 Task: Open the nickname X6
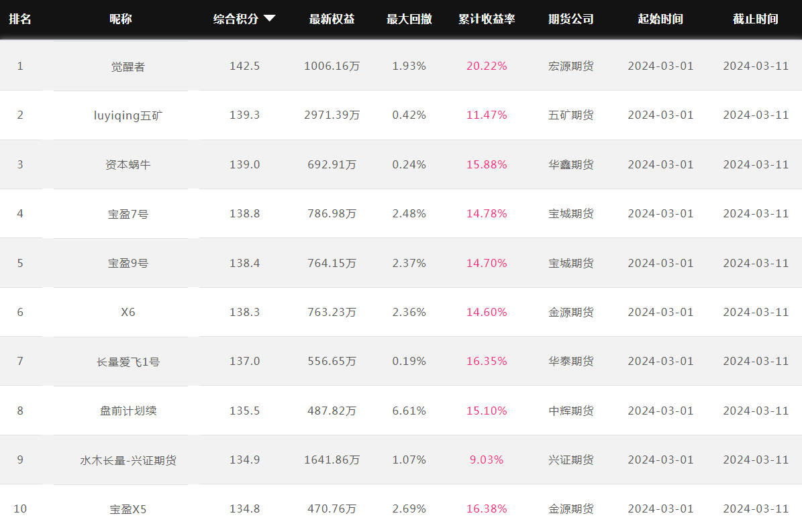point(128,312)
